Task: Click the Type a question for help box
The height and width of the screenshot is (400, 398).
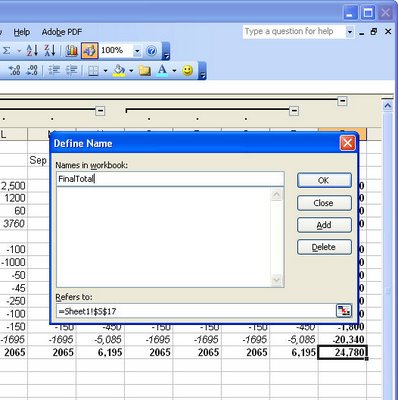Action: [293, 32]
